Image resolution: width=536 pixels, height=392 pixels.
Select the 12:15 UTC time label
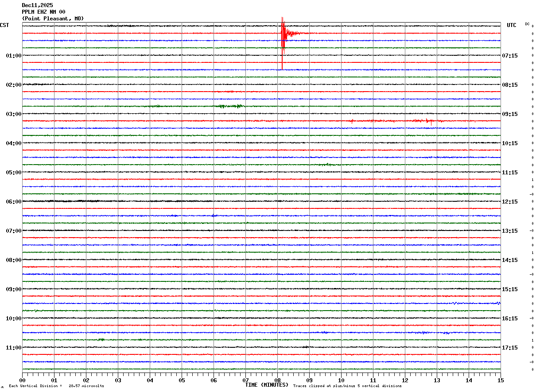click(509, 202)
